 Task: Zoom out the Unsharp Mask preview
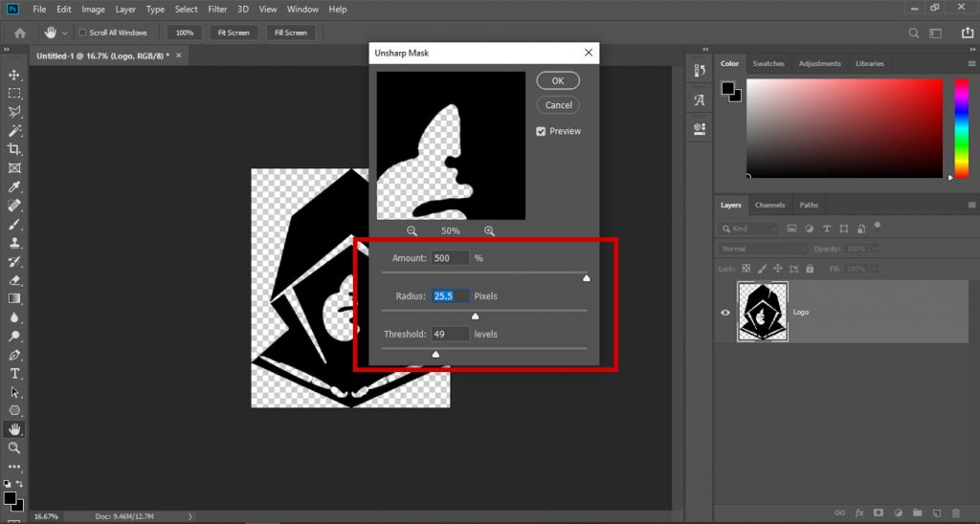point(412,231)
